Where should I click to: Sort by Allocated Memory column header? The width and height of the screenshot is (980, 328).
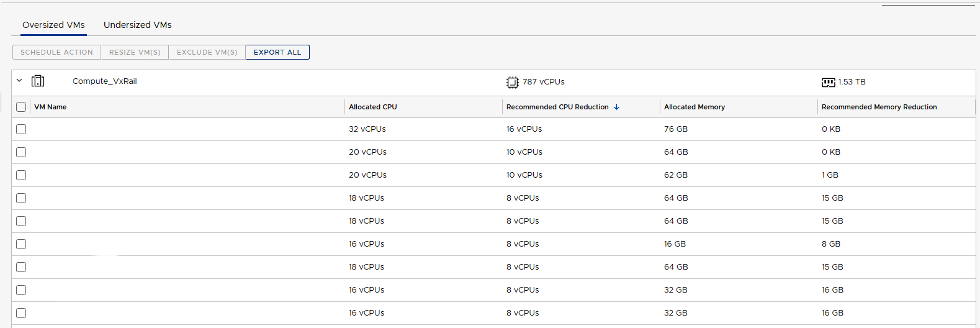point(694,107)
